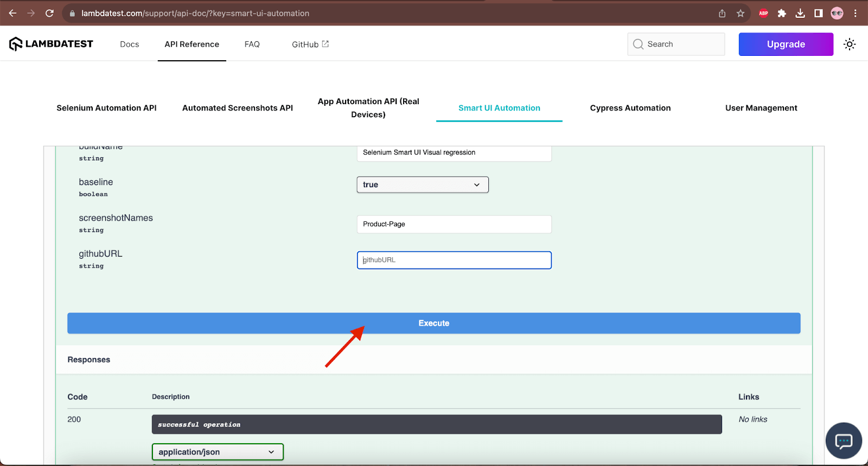Open the Docs page

click(130, 44)
